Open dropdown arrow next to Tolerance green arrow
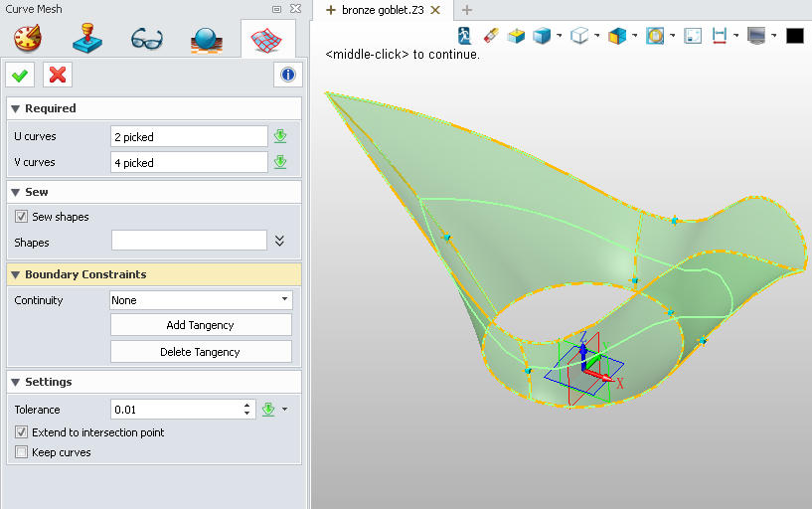Screen dimensions: 812x509 point(285,409)
